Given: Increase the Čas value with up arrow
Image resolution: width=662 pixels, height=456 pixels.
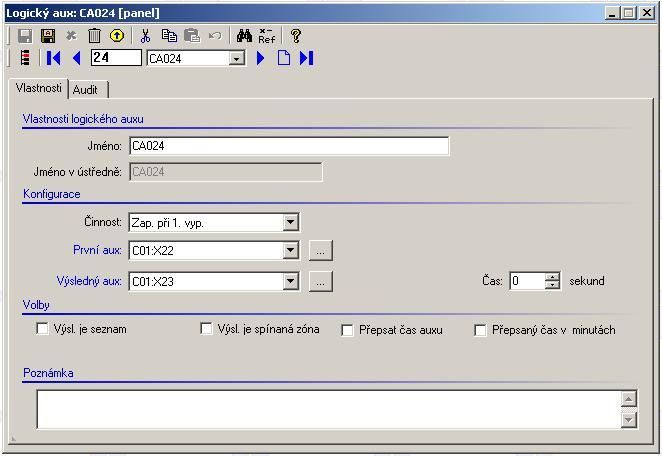Looking at the screenshot, I should (552, 277).
